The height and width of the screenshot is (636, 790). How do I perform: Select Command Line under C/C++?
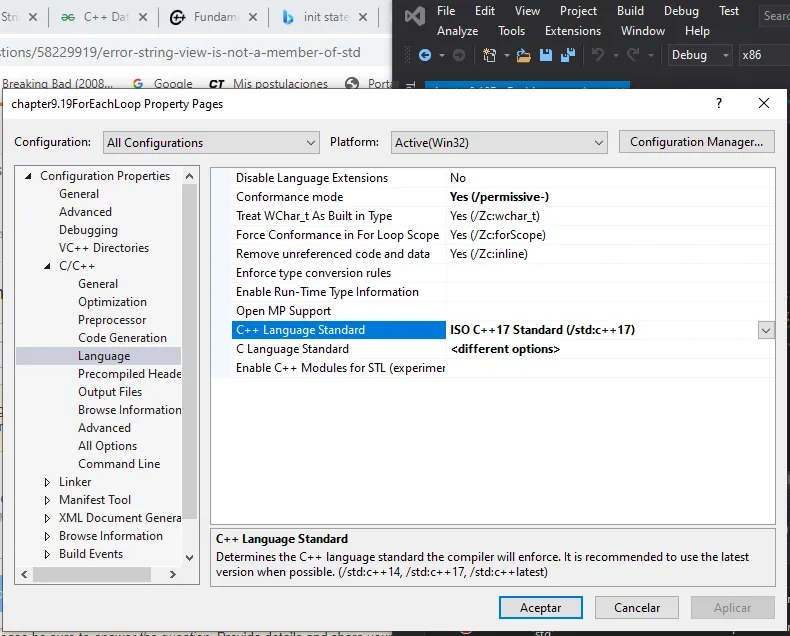pos(119,464)
